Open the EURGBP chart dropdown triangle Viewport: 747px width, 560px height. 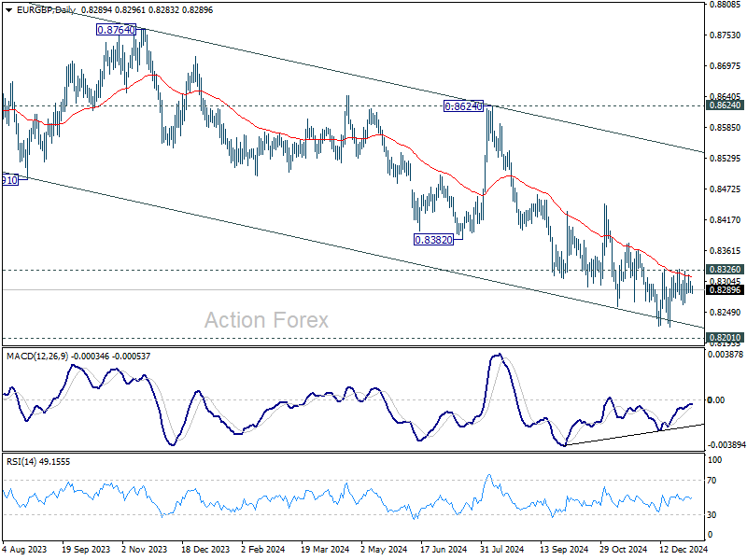9,10
